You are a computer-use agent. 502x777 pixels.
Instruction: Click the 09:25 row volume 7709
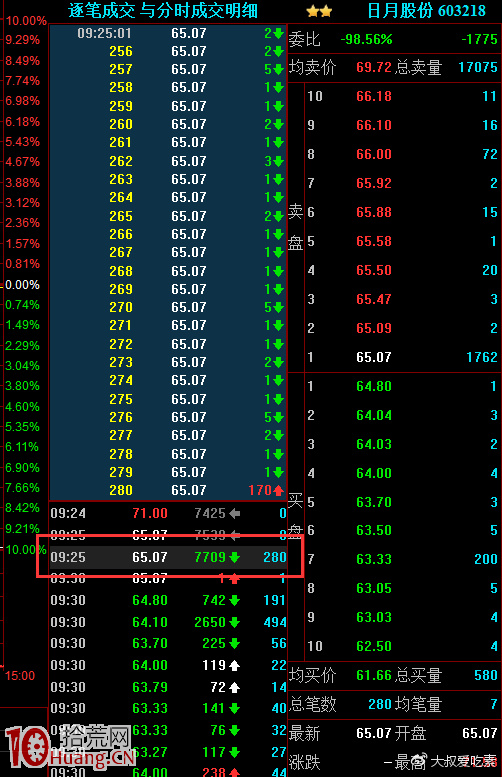210,557
